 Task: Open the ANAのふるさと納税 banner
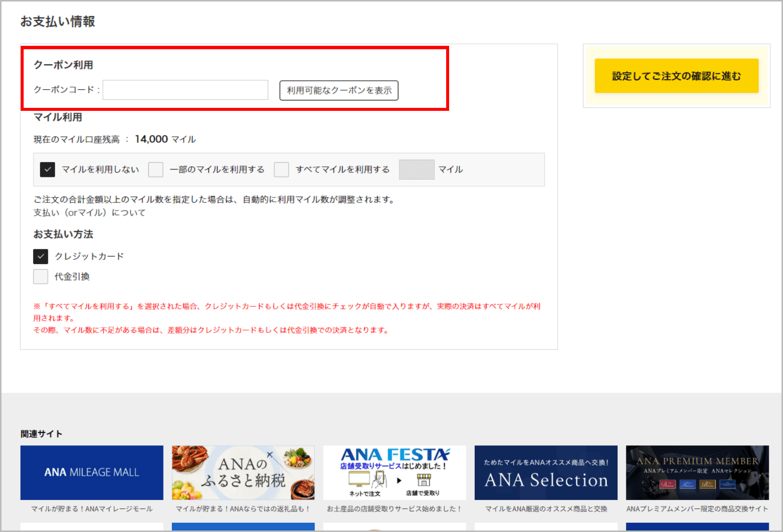point(243,472)
